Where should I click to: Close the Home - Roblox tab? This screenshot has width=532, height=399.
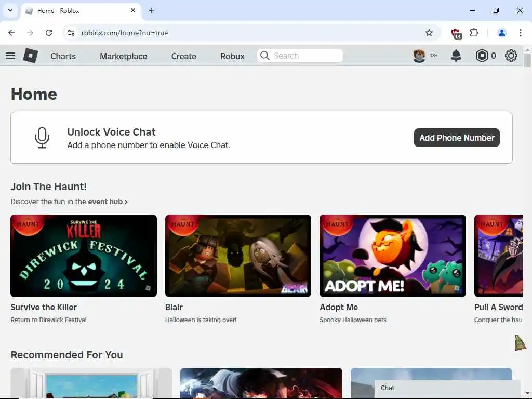pyautogui.click(x=133, y=10)
